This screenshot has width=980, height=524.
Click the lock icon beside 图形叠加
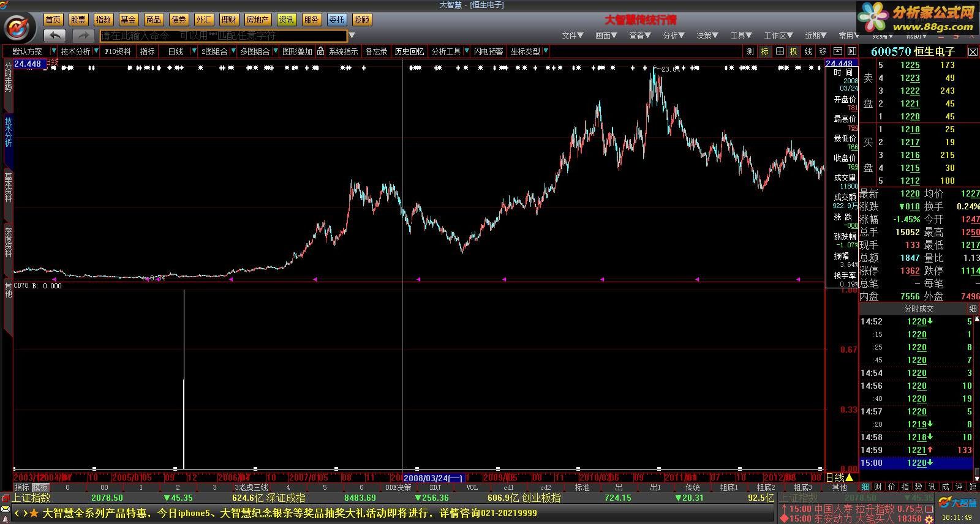pyautogui.click(x=320, y=51)
